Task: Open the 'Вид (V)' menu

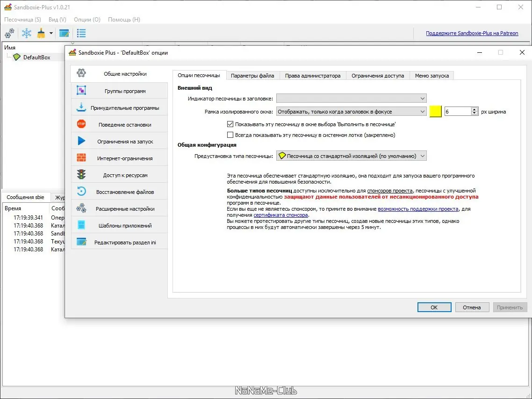Action: [58, 19]
